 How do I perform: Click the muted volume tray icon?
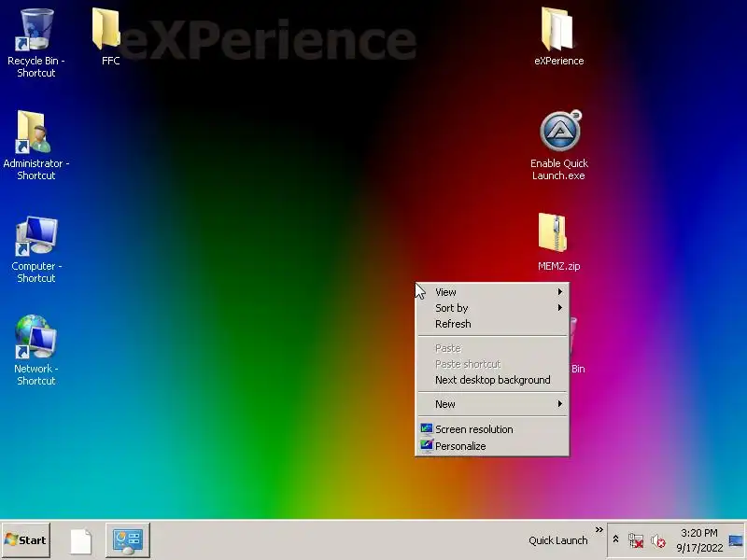pyautogui.click(x=658, y=541)
